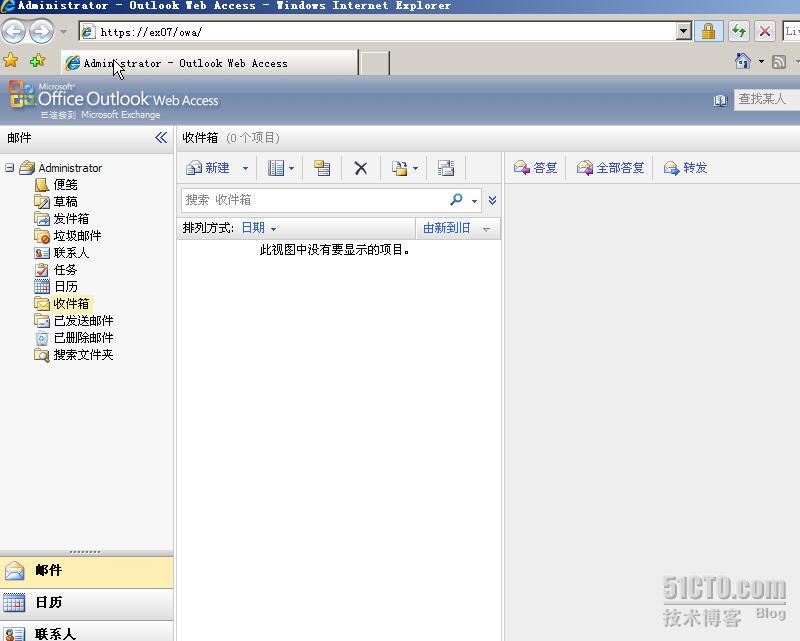Refresh the page with the green arrows
Screen dimensions: 800x641
tap(738, 32)
